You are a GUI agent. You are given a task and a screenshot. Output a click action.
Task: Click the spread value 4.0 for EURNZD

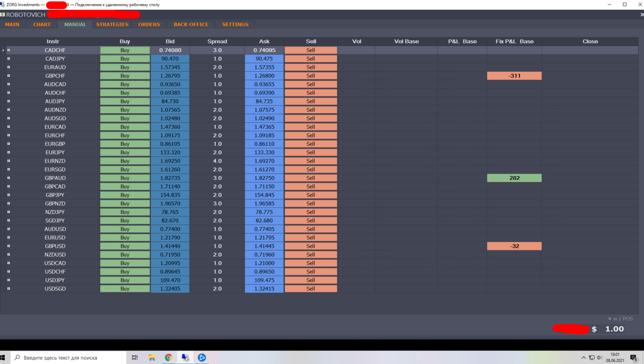pos(217,161)
